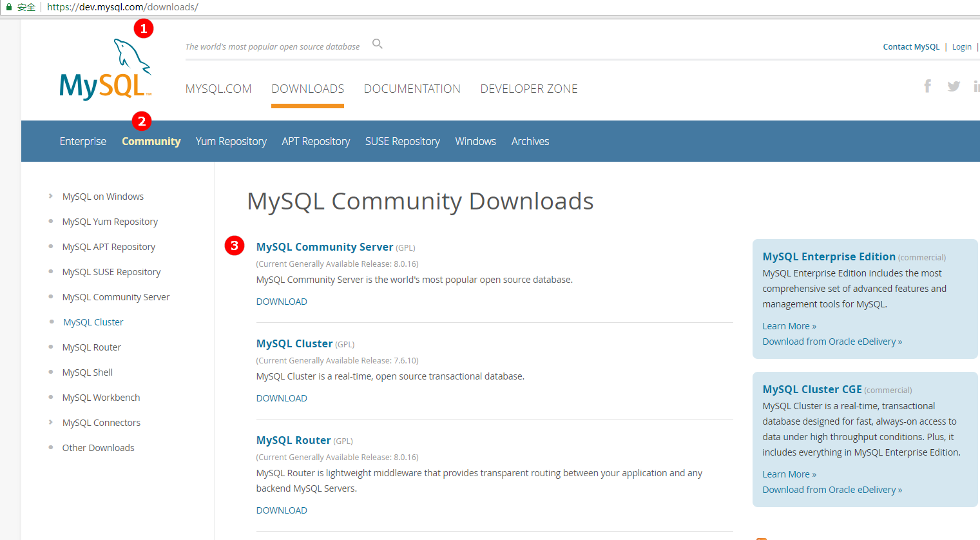Click the browser address bar URL field
This screenshot has width=980, height=540.
pos(193,8)
